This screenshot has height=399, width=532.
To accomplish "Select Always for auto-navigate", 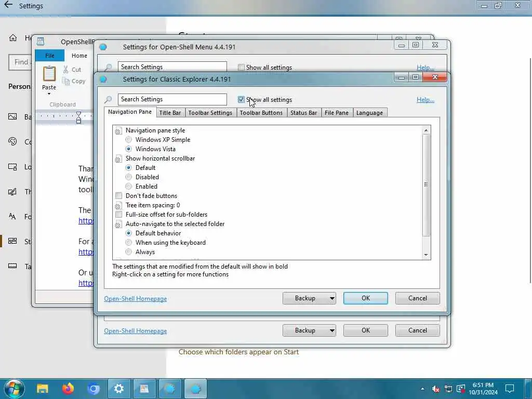I will (129, 252).
